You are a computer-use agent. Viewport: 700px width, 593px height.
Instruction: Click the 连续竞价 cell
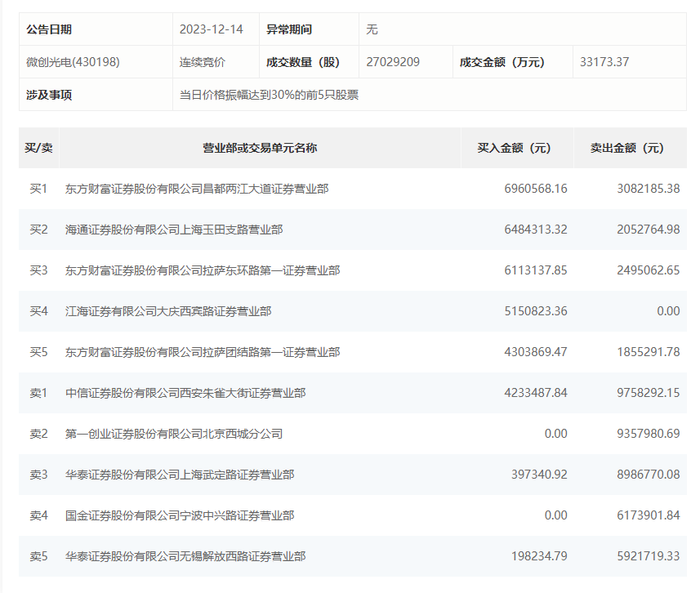(202, 62)
